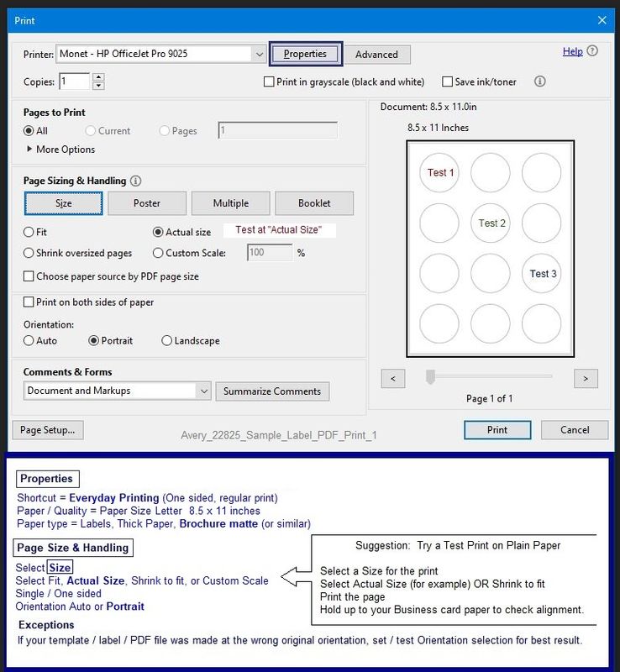
Task: Cancel the Print dialog
Action: (575, 430)
